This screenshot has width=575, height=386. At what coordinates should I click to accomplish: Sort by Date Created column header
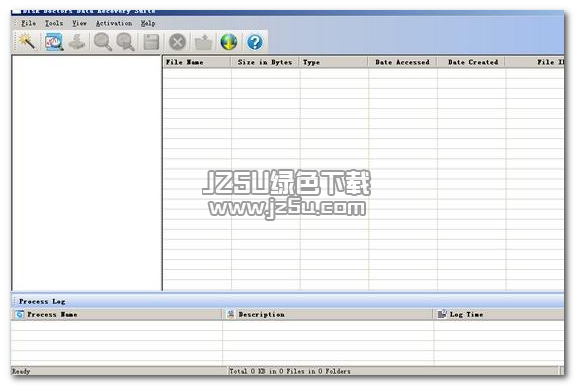click(471, 62)
